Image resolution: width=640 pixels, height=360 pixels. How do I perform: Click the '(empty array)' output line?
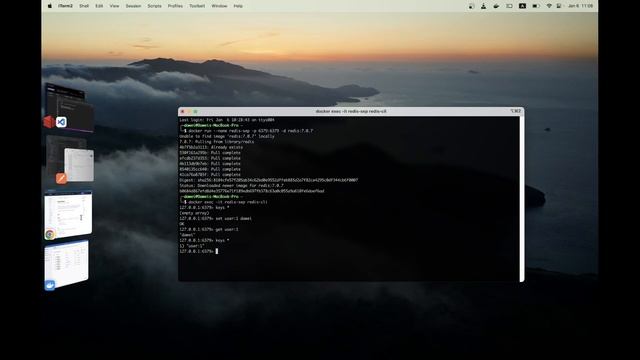194,213
